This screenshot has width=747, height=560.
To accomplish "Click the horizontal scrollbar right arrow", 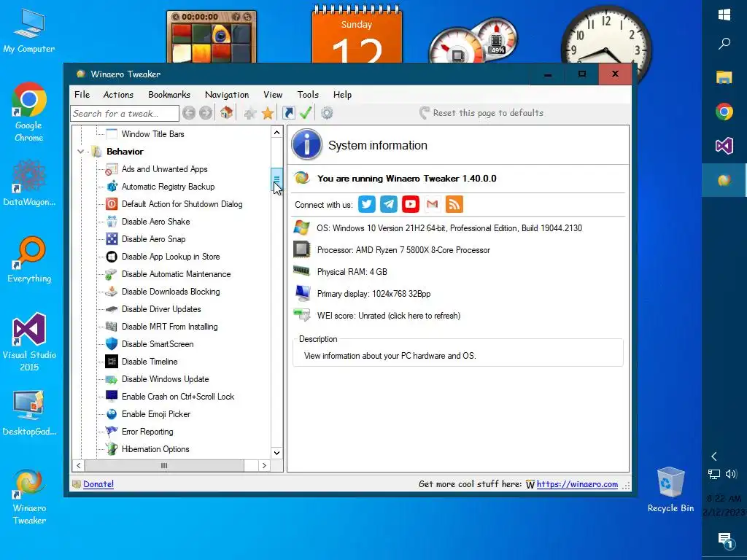I will [264, 465].
